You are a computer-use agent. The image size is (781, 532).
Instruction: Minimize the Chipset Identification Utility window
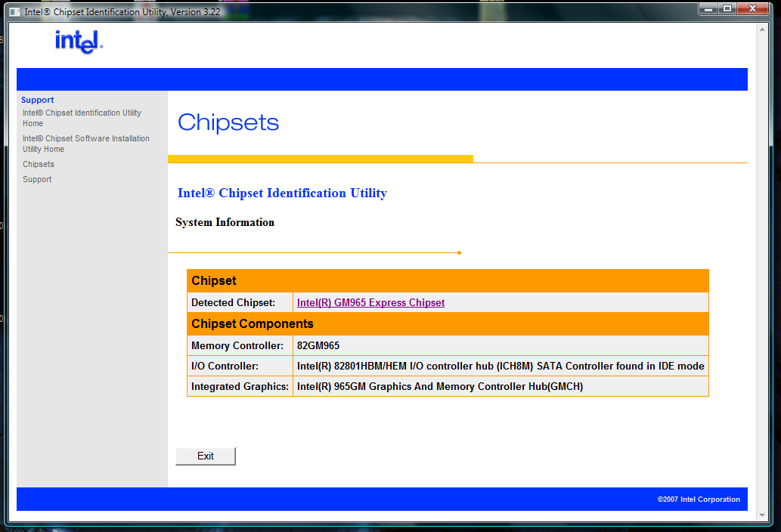[708, 8]
